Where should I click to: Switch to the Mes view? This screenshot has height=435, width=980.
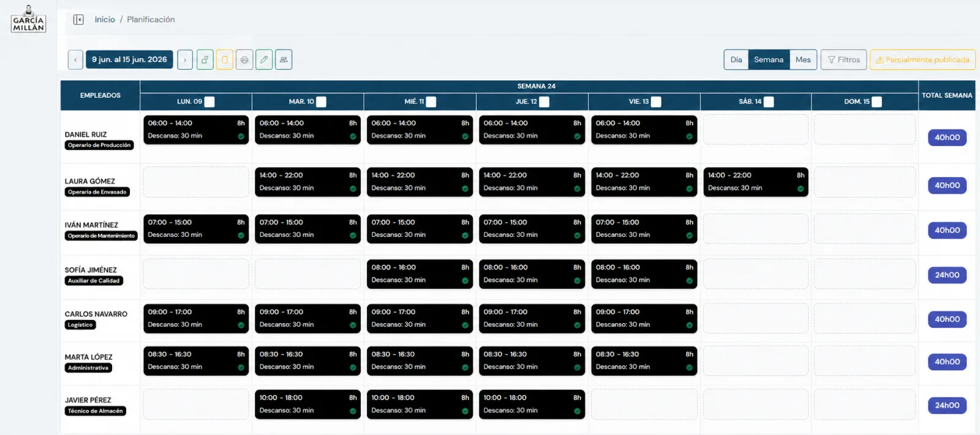803,59
